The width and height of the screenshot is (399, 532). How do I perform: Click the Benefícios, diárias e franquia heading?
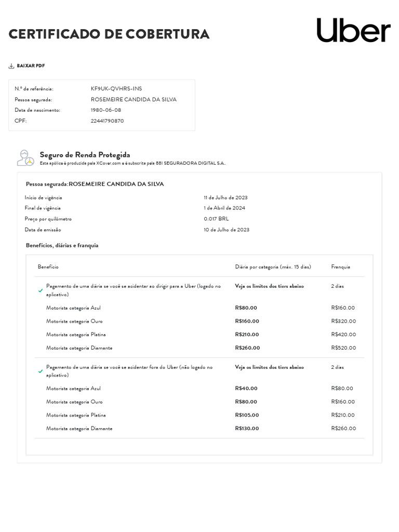(62, 245)
